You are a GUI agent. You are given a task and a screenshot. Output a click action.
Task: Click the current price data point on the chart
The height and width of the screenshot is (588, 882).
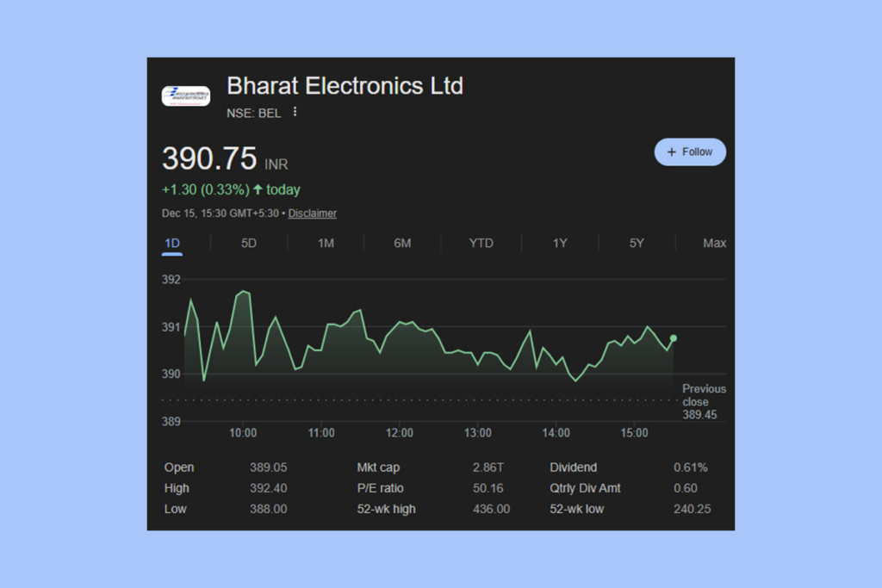point(674,339)
